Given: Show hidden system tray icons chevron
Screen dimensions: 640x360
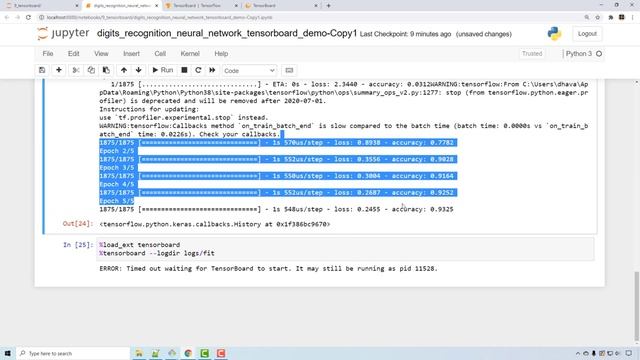Looking at the screenshot, I should pyautogui.click(x=578, y=353).
